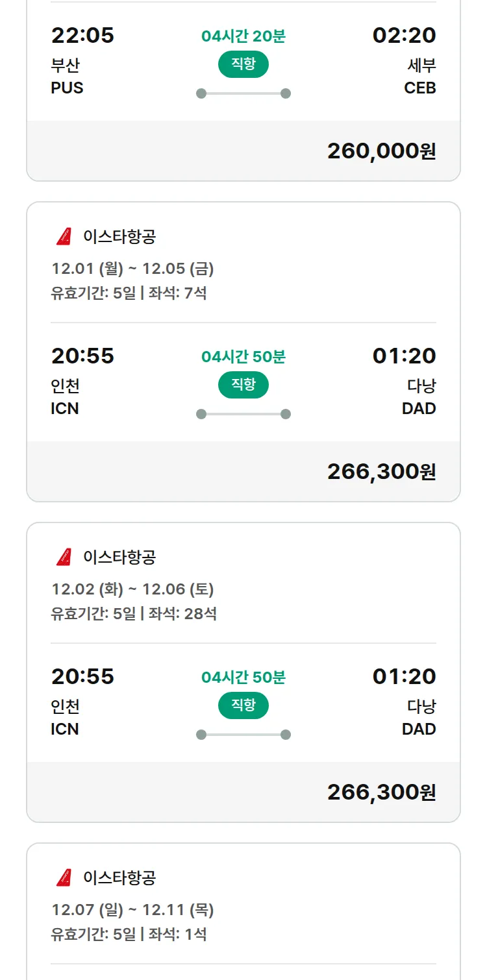
Task: Click Eastar Jet logo on 12.01 flight card
Action: (x=64, y=237)
